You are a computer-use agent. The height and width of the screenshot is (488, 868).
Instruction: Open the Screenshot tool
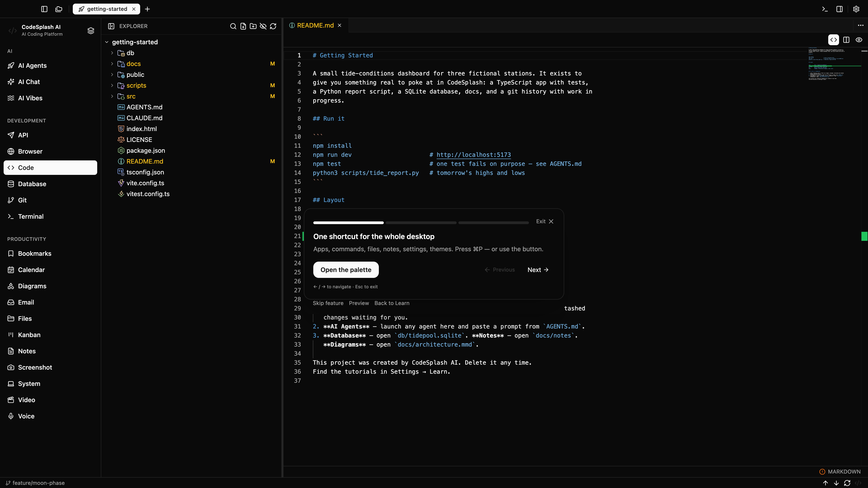tap(50, 367)
